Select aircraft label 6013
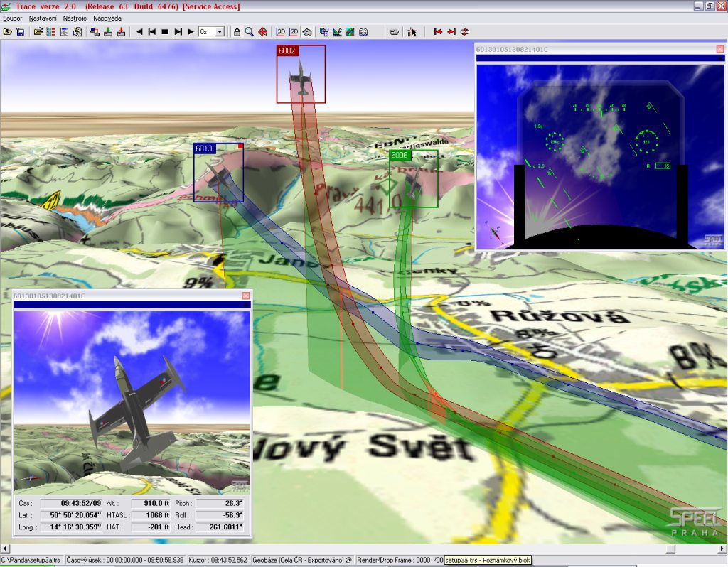The width and height of the screenshot is (728, 567). tap(204, 148)
